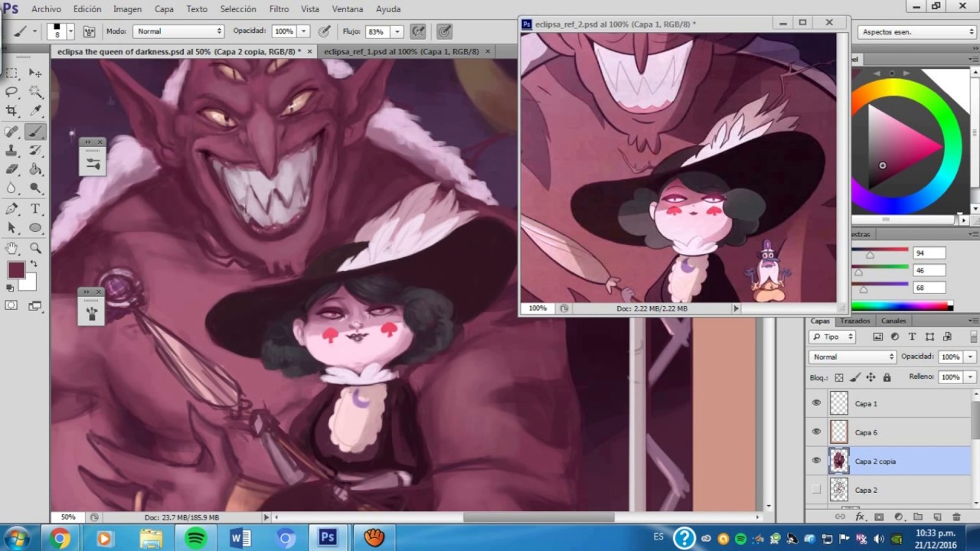Select the Horizontal Type tool

[x=35, y=209]
